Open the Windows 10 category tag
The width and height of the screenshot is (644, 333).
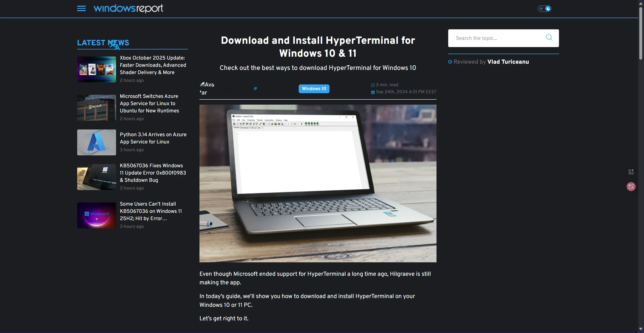tap(314, 89)
